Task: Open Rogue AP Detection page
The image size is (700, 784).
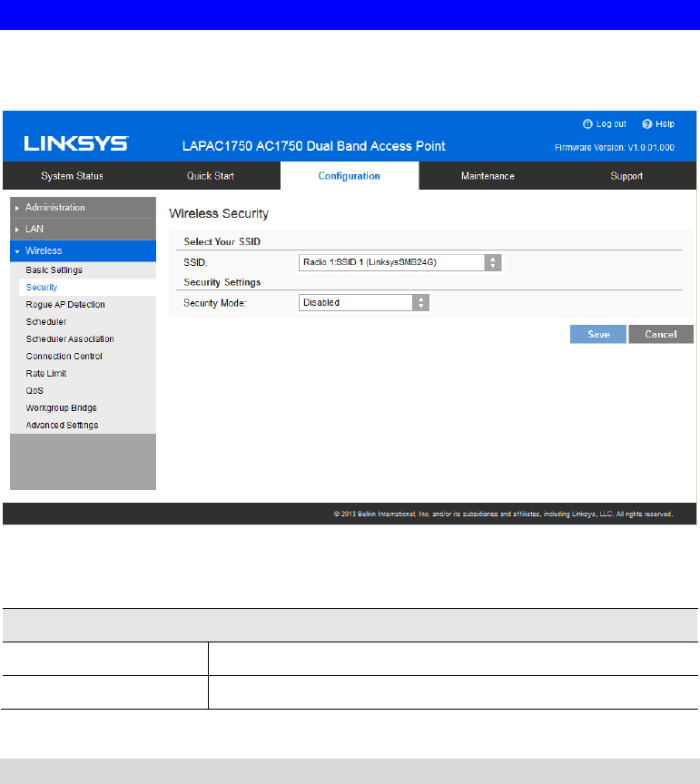Action: [x=65, y=305]
